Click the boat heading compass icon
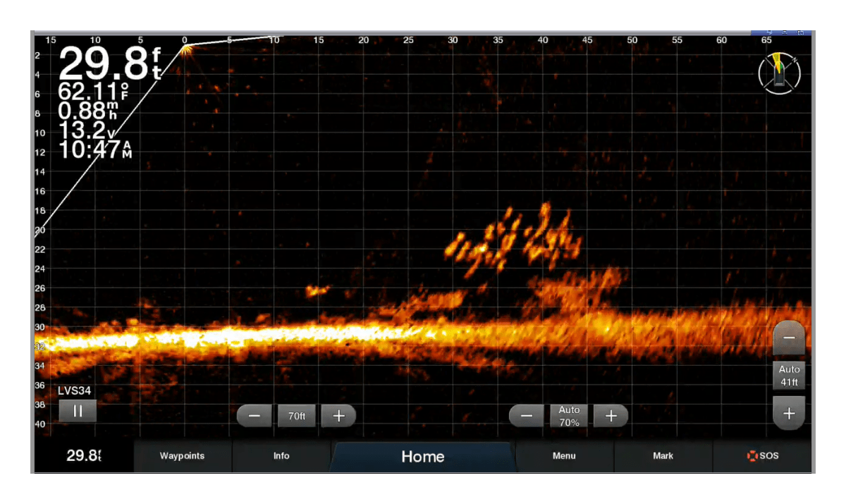 click(779, 73)
